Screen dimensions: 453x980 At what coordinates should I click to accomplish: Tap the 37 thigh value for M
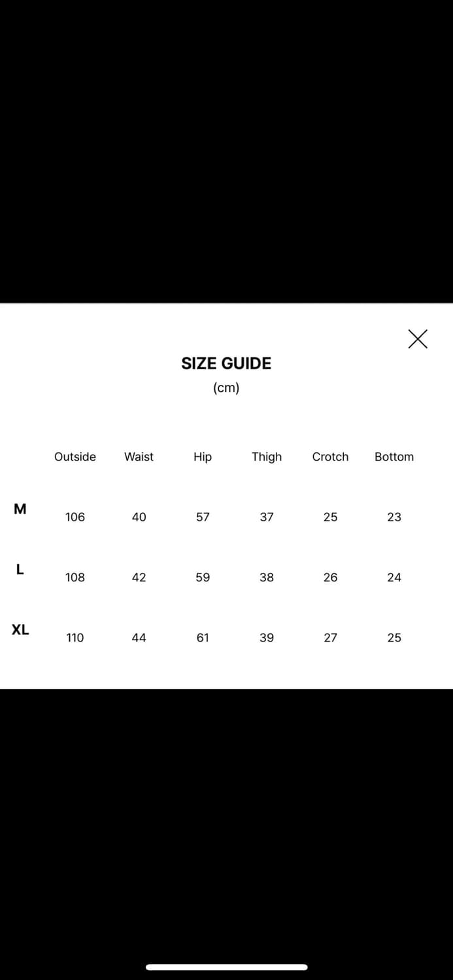click(x=267, y=517)
